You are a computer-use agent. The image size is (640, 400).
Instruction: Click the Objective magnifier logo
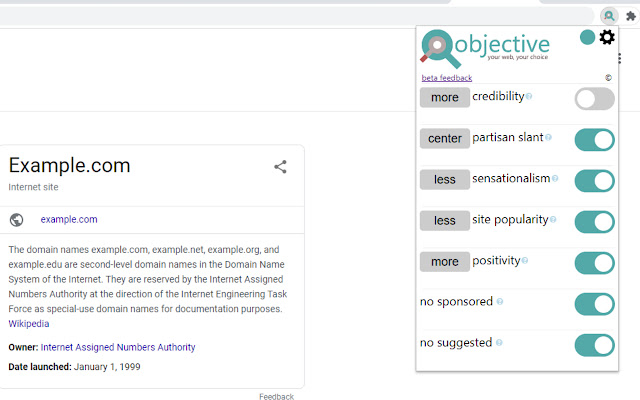(439, 49)
